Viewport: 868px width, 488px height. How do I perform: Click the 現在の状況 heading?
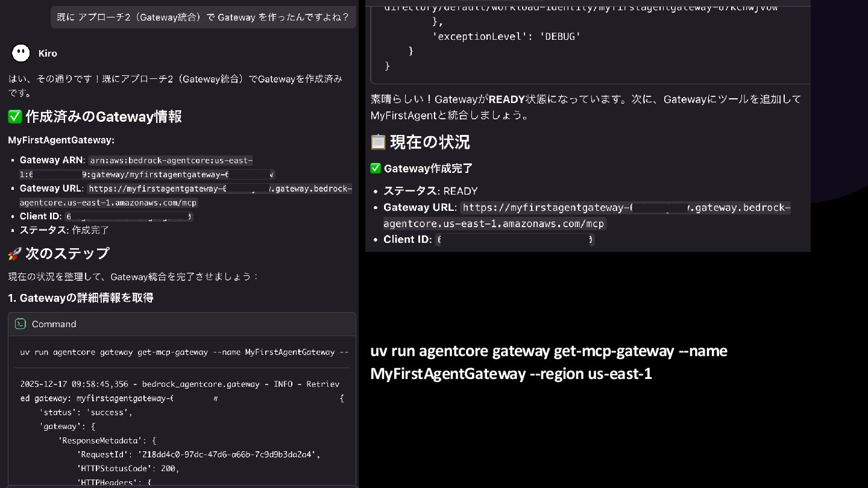tap(430, 142)
